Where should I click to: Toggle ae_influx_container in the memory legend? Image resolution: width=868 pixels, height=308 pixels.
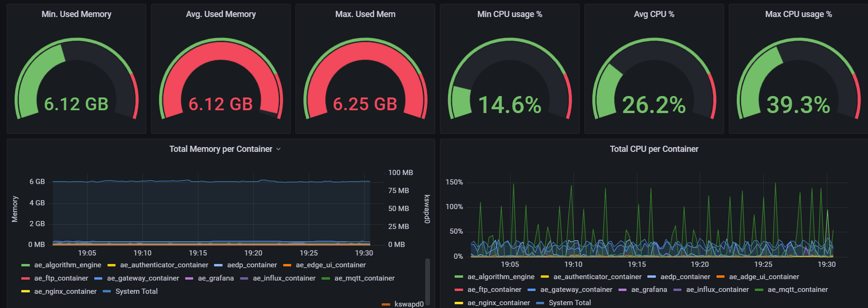pos(284,278)
